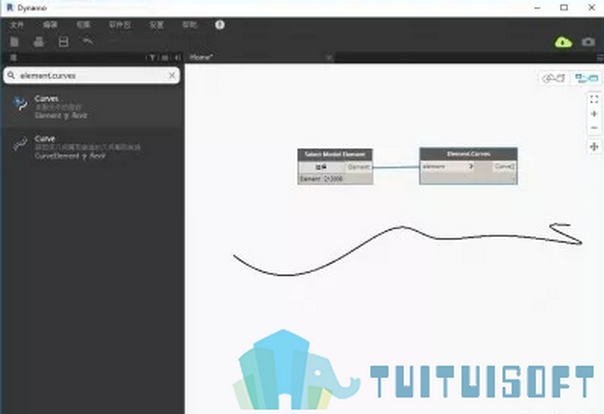Open the fourth menu (软件包)
The width and height of the screenshot is (604, 414).
(x=120, y=25)
